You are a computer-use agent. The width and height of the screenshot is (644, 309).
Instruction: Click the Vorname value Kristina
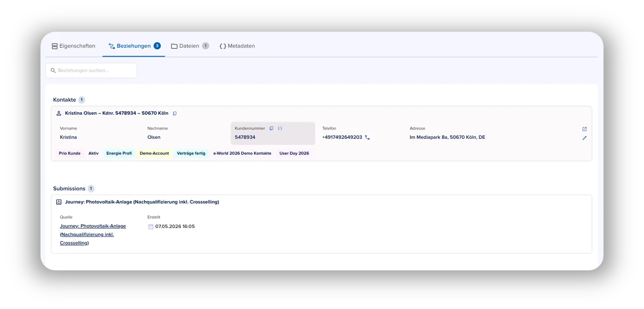coord(69,137)
